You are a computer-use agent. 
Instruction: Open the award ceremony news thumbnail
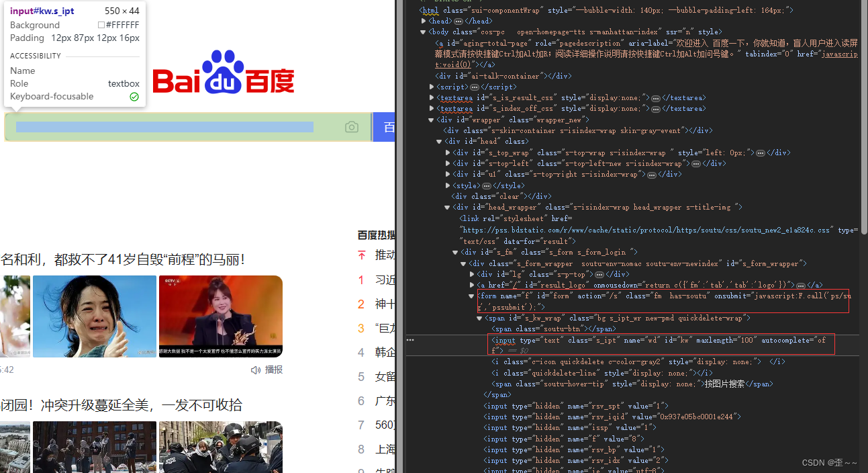[221, 316]
